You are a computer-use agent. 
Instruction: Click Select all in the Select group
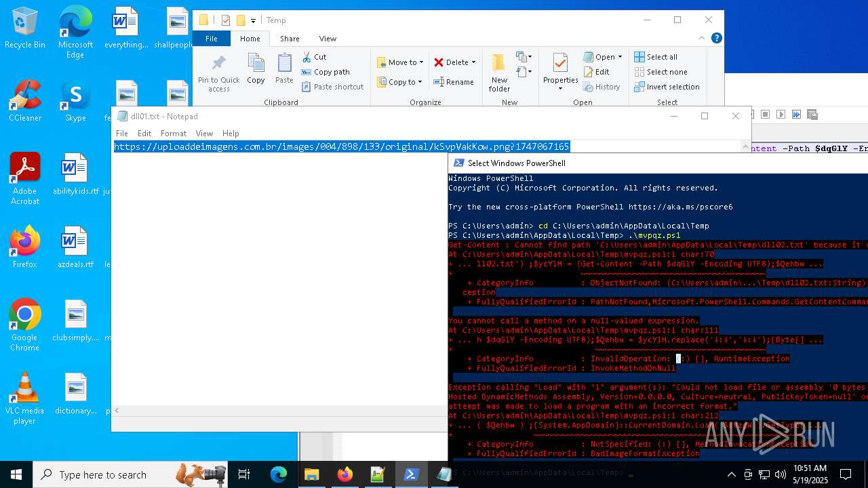pyautogui.click(x=656, y=57)
